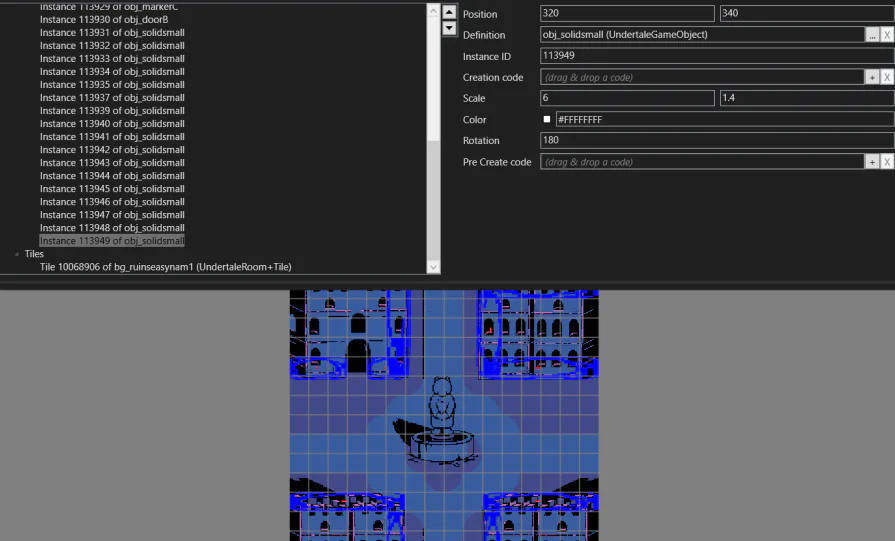Click the statue on pedestal in room preview
The image size is (895, 541).
(442, 421)
